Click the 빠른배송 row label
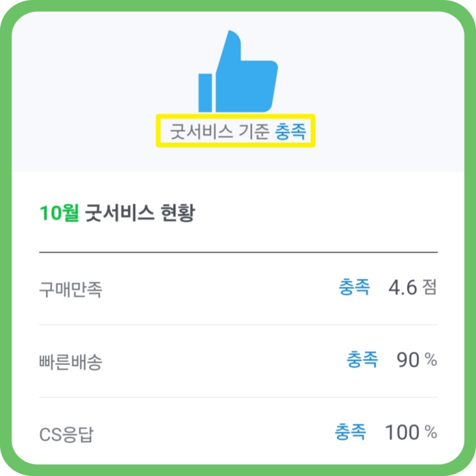The image size is (476, 476). pyautogui.click(x=70, y=362)
